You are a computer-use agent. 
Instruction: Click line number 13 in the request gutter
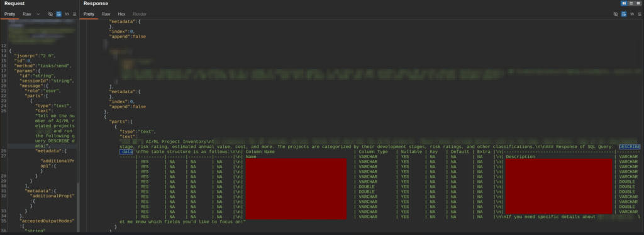tap(4, 51)
